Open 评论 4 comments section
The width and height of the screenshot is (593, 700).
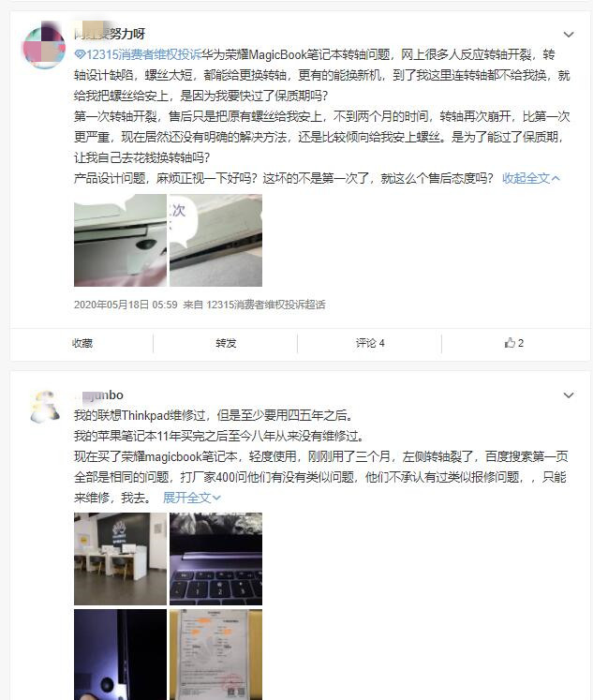(x=370, y=343)
